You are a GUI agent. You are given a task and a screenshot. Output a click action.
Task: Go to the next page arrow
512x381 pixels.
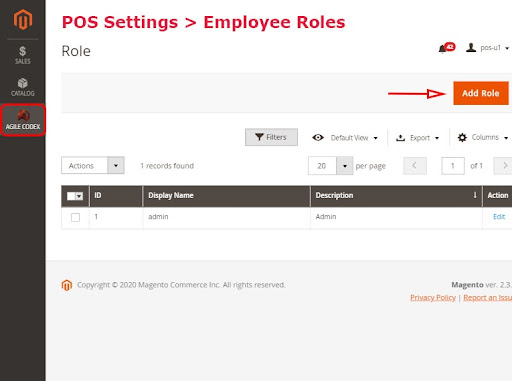504,166
